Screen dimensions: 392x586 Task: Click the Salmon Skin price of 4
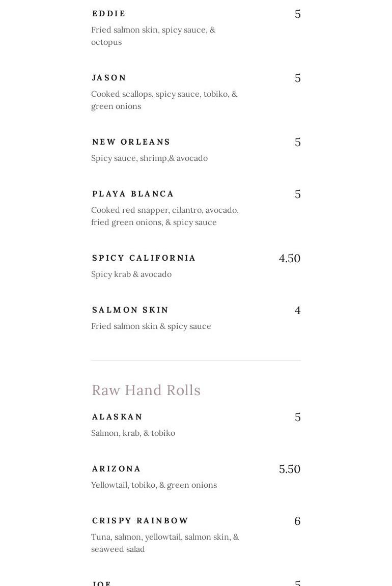tap(297, 310)
